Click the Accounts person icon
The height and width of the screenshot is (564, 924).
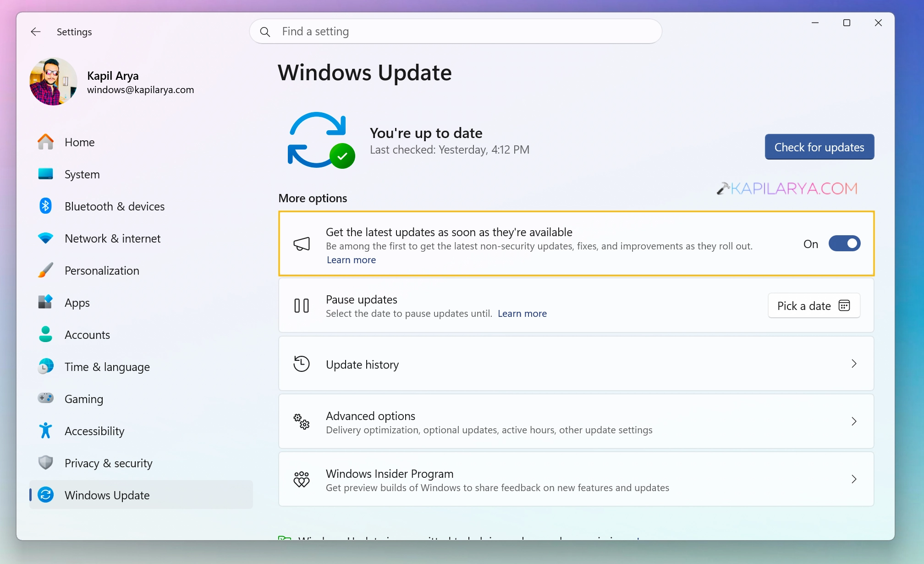[45, 334]
